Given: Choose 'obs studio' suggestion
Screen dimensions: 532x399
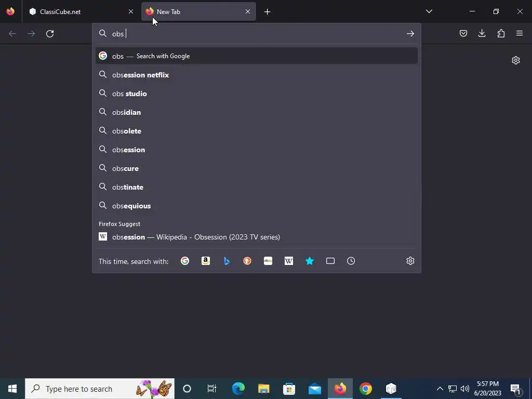Looking at the screenshot, I should [x=257, y=94].
